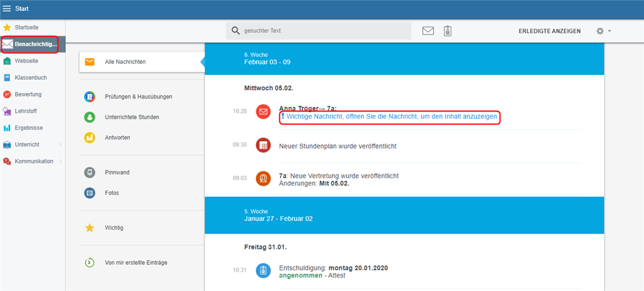Go to Klassenbuch in the sidebar
This screenshot has height=291, width=644.
32,77
